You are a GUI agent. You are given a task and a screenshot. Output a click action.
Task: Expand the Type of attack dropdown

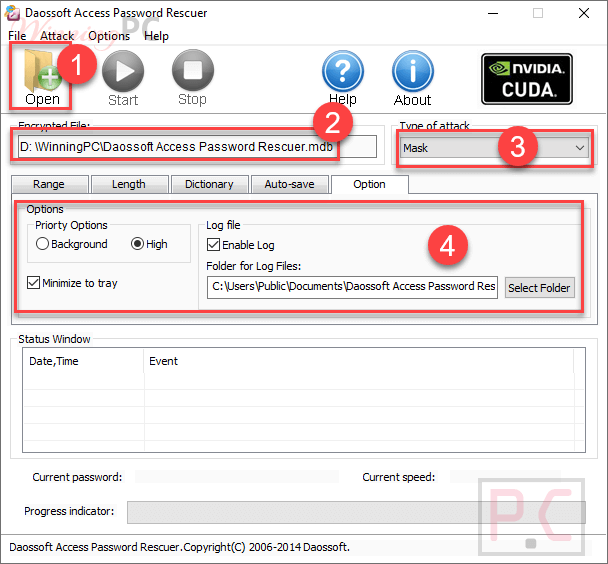click(x=494, y=148)
